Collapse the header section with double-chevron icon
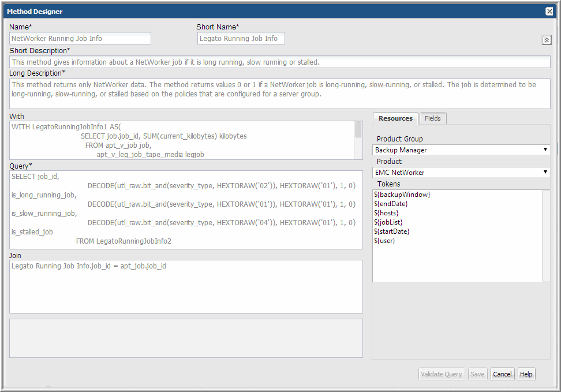This screenshot has height=392, width=561. tap(546, 40)
